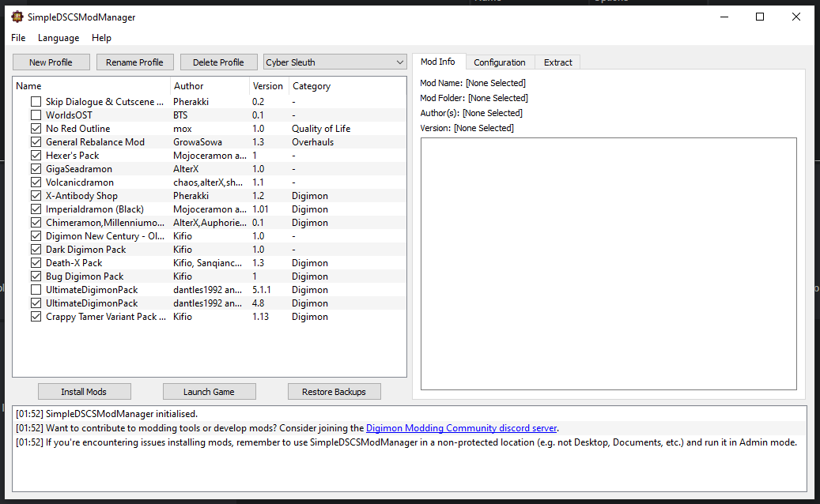The image size is (820, 504).
Task: Select the No Red Outline mod row name
Action: [x=78, y=129]
